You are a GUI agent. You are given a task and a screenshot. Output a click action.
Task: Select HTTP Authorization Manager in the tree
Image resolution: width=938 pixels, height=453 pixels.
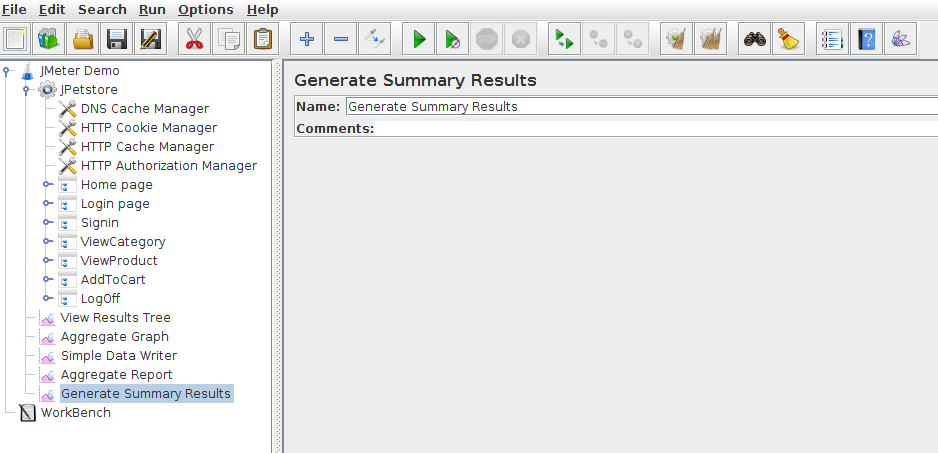[169, 166]
